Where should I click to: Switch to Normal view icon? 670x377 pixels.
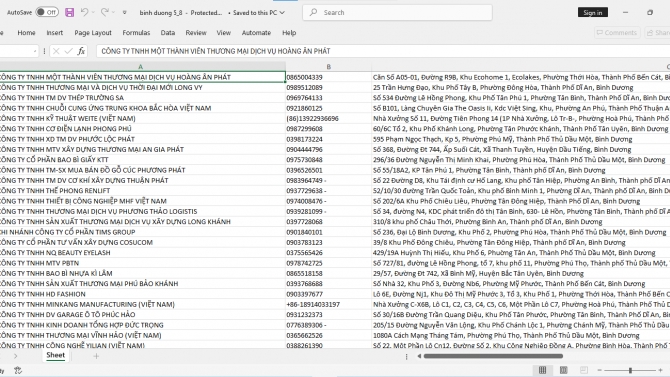point(542,370)
